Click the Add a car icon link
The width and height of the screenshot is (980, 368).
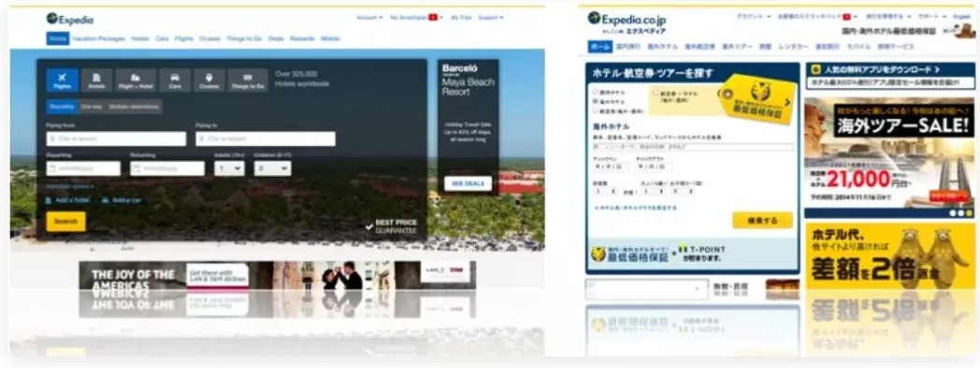click(x=122, y=200)
